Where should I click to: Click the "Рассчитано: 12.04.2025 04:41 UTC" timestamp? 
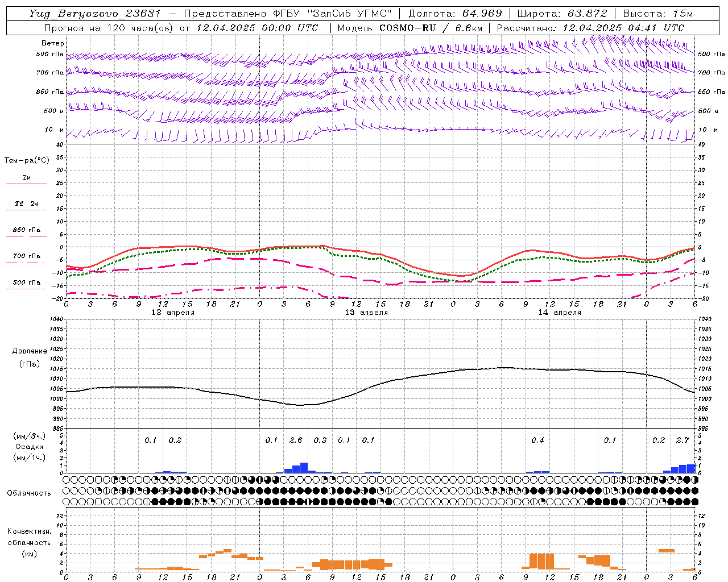click(x=590, y=28)
